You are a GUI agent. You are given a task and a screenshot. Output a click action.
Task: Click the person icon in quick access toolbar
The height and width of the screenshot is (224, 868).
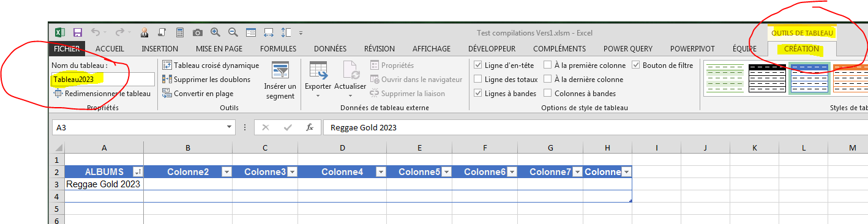[144, 32]
